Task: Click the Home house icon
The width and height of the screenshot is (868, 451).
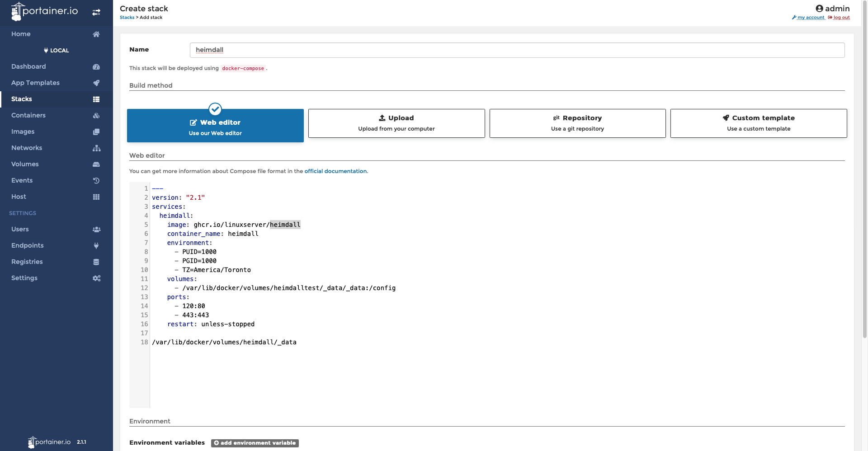Action: (x=96, y=34)
